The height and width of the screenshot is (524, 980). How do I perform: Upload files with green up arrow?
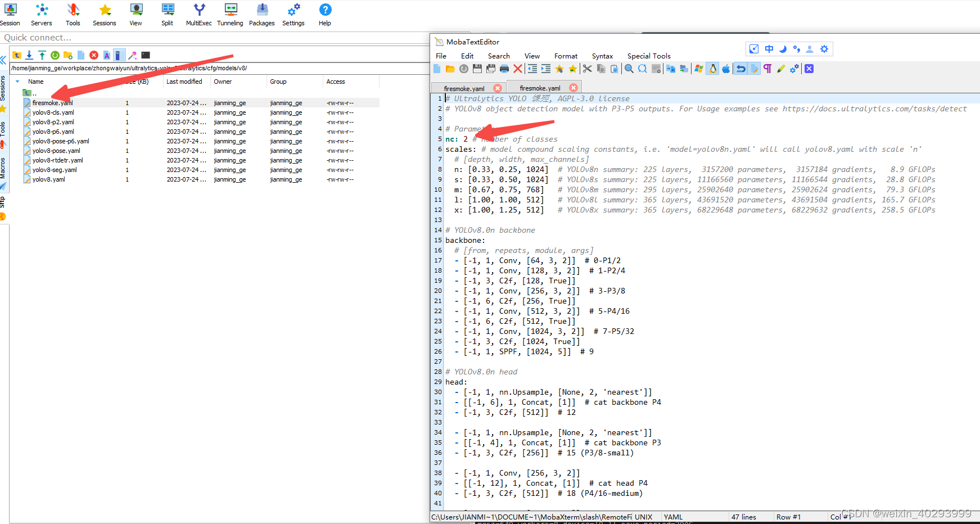[x=42, y=55]
